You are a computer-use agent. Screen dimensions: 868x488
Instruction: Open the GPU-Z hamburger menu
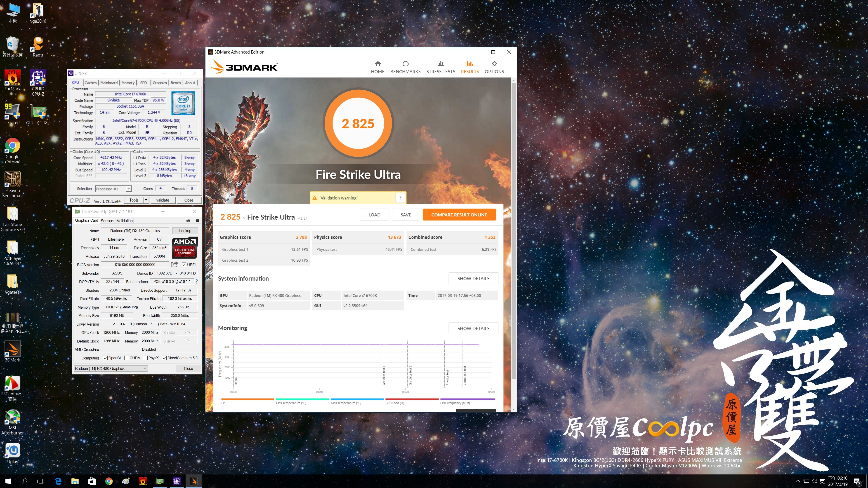click(198, 221)
